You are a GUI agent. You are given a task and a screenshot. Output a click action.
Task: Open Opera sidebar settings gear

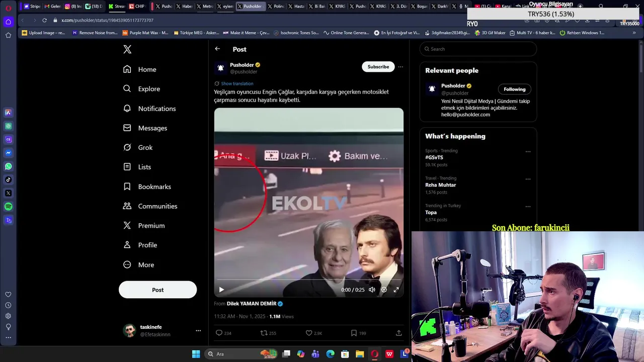point(8,316)
